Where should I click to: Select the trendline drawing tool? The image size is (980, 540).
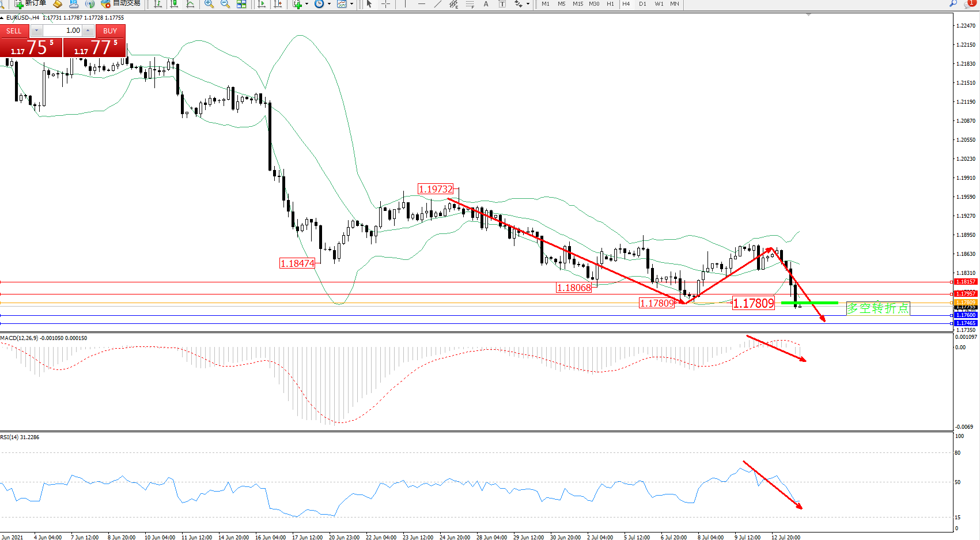(438, 4)
